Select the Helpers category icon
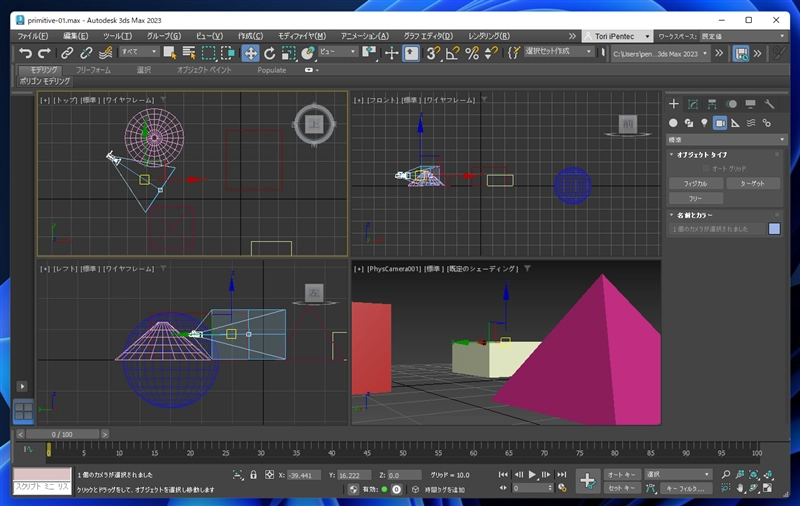Viewport: 800px width, 506px height. (735, 123)
